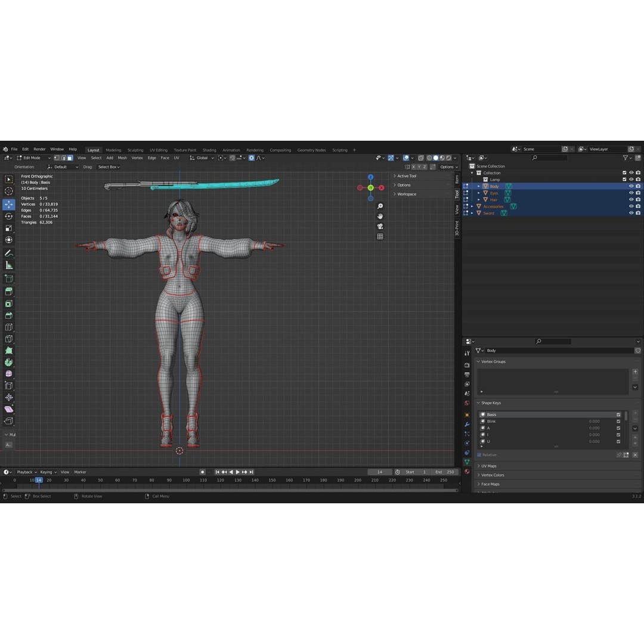Enable vertex select mode

coord(57,157)
